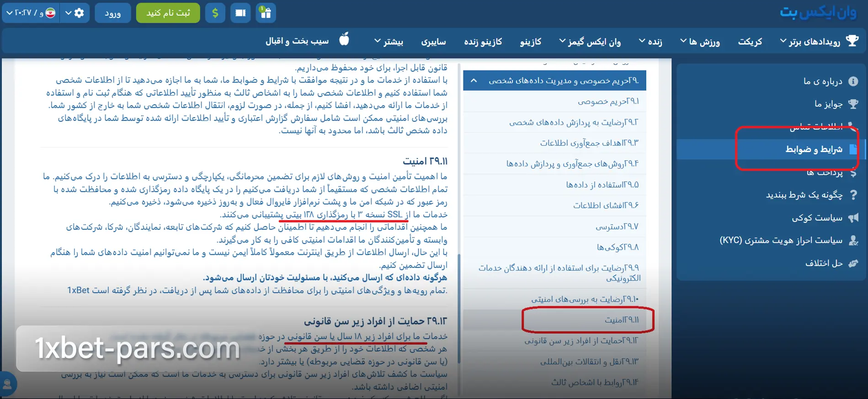
Task: Click the trophy icon beside رویدادهای برتر
Action: click(852, 41)
